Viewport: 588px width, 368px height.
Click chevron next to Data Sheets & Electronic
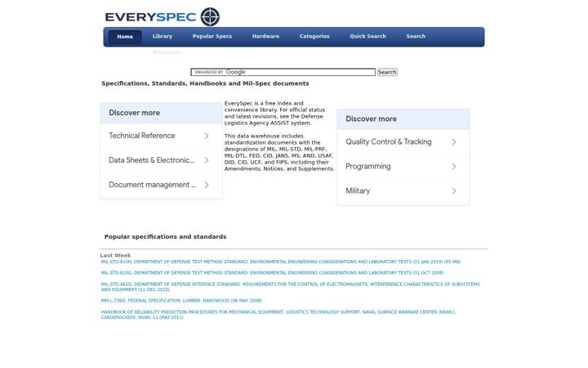tap(207, 160)
